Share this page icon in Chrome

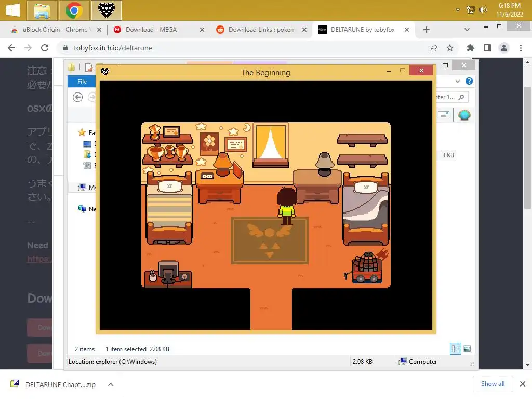433,48
